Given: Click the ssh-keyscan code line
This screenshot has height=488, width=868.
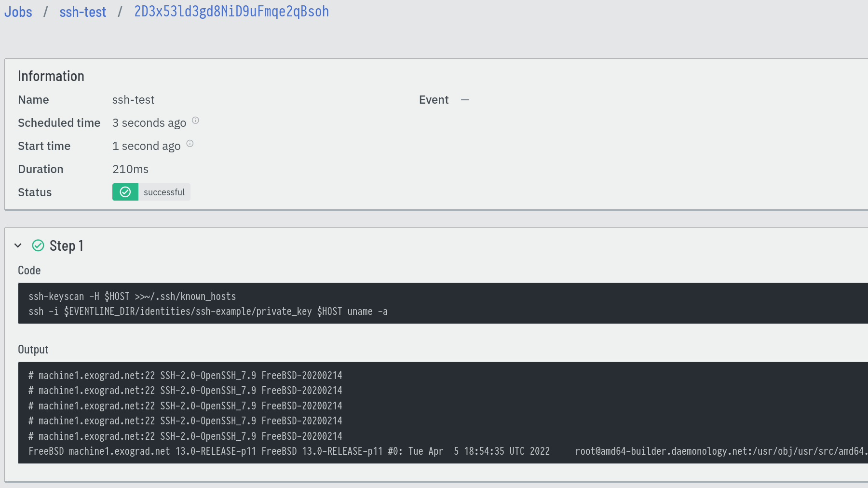Looking at the screenshot, I should [x=132, y=296].
